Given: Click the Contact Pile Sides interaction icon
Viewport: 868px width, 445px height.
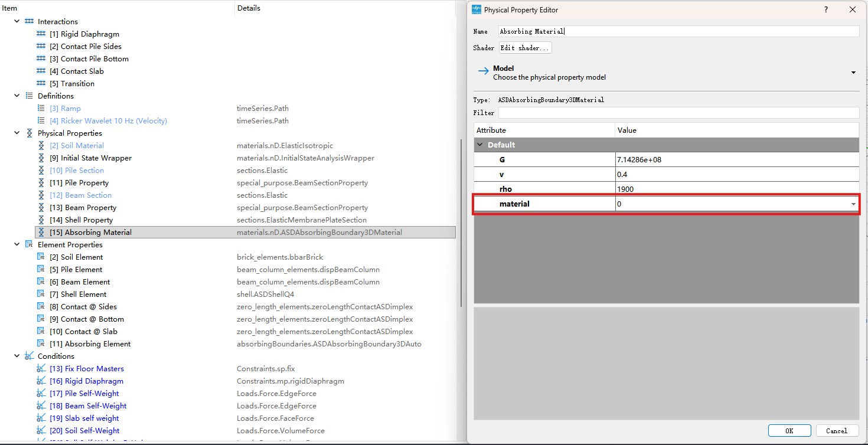Looking at the screenshot, I should pos(41,47).
